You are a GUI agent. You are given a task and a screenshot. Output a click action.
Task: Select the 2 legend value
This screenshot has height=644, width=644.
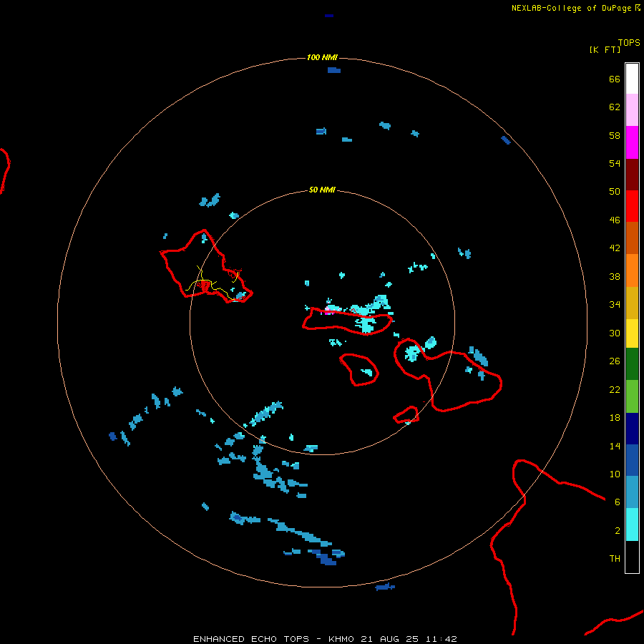point(618,530)
